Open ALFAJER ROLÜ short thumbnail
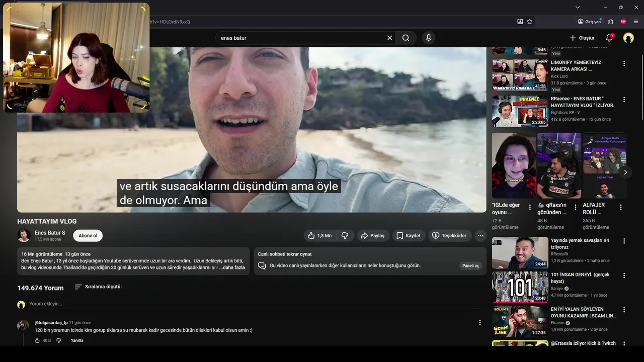Viewport: 644px width, 362px height. tap(604, 165)
